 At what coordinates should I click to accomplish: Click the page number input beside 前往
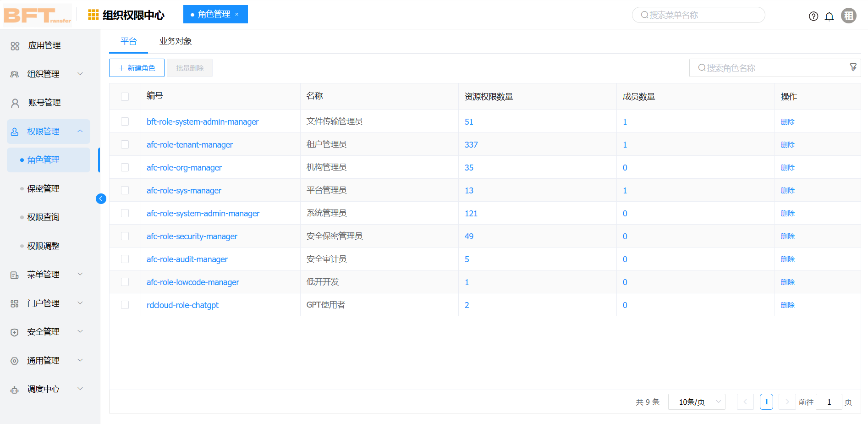(829, 402)
